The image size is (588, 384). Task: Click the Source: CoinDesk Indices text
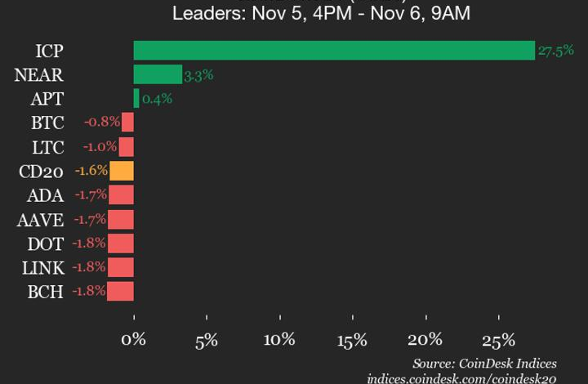point(484,364)
